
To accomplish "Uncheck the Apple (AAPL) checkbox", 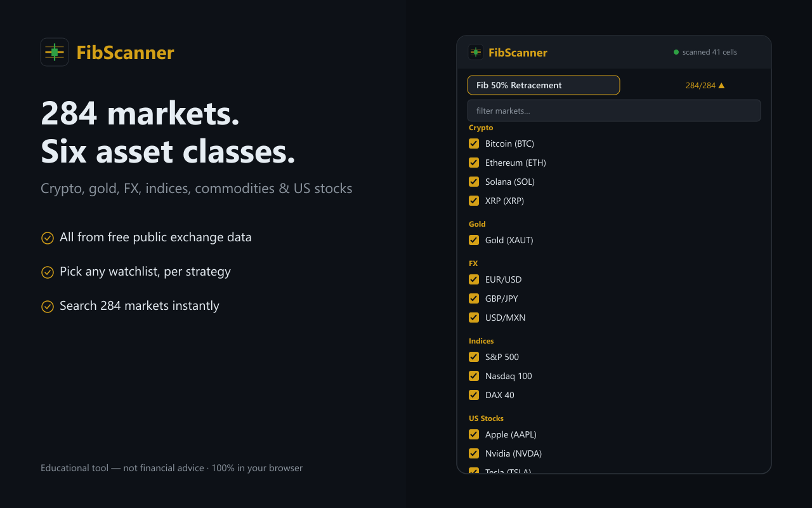I will (x=474, y=434).
